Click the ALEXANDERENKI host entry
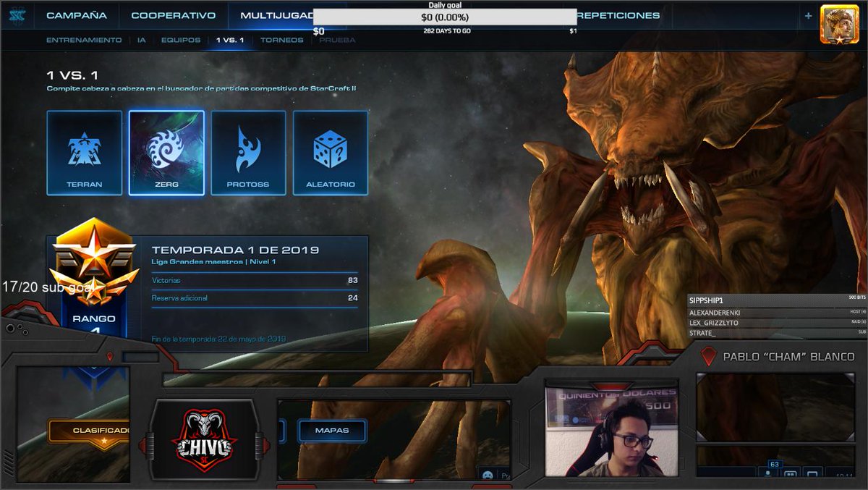The image size is (868, 490). [778, 313]
